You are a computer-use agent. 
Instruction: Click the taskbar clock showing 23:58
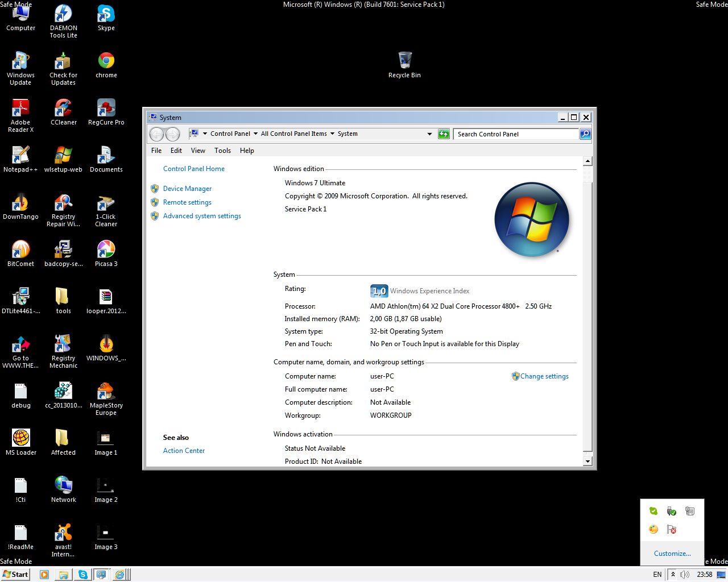pyautogui.click(x=705, y=575)
